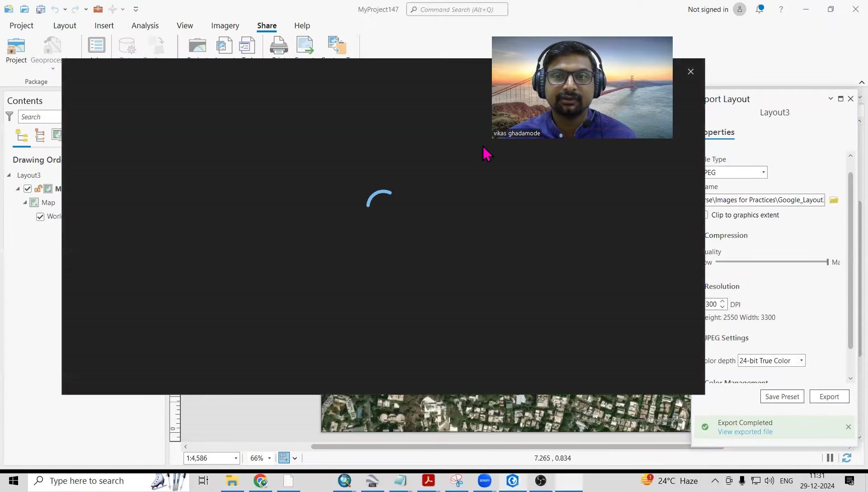The width and height of the screenshot is (868, 492).
Task: Click the JPEG quality slider handle
Action: (827, 262)
